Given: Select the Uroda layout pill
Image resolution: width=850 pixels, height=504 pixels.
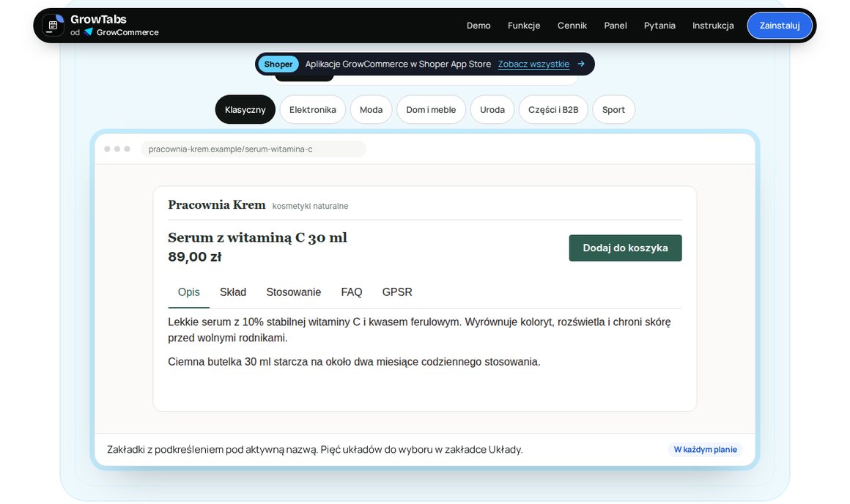Looking at the screenshot, I should coord(492,109).
